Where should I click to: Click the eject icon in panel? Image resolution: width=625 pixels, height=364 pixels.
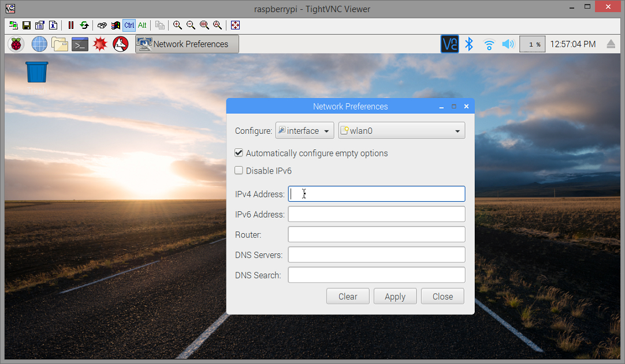pyautogui.click(x=611, y=44)
